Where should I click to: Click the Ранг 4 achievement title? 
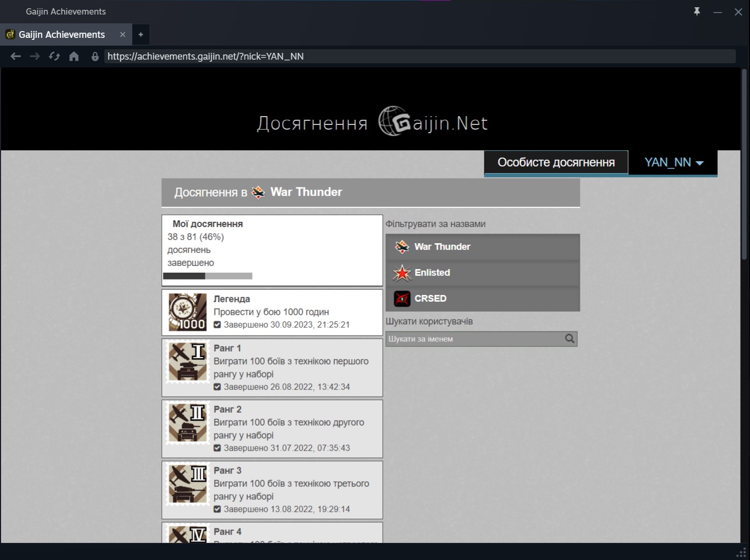pyautogui.click(x=228, y=532)
